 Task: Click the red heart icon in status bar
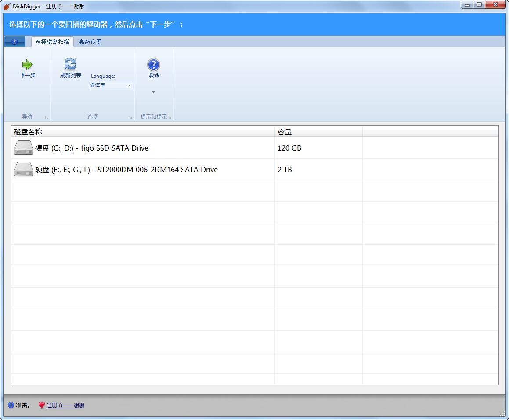(41, 406)
